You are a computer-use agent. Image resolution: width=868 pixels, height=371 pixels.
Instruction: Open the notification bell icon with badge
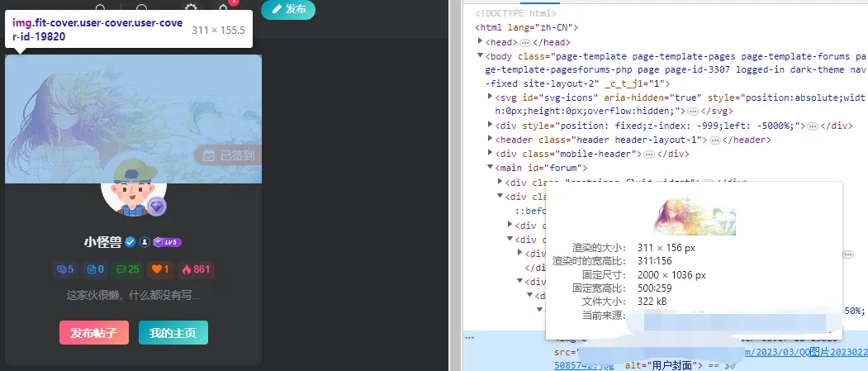point(224,7)
